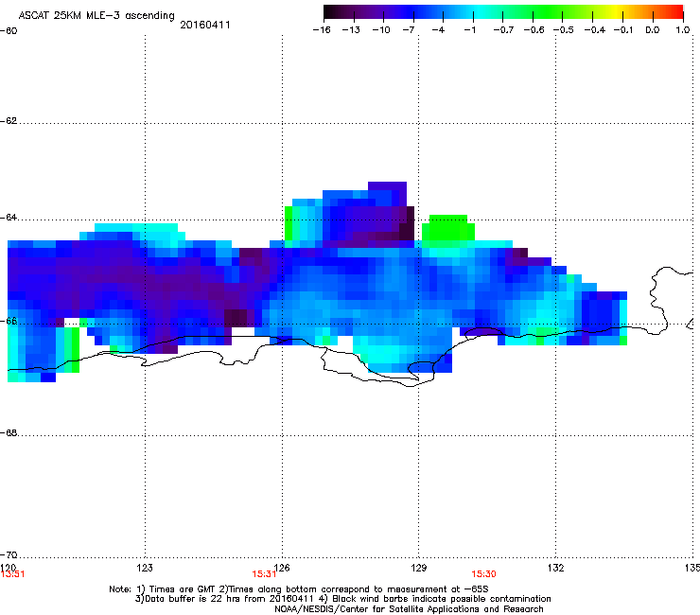700x615 pixels.
Task: Click the latitude label -64
Action: pyautogui.click(x=9, y=218)
